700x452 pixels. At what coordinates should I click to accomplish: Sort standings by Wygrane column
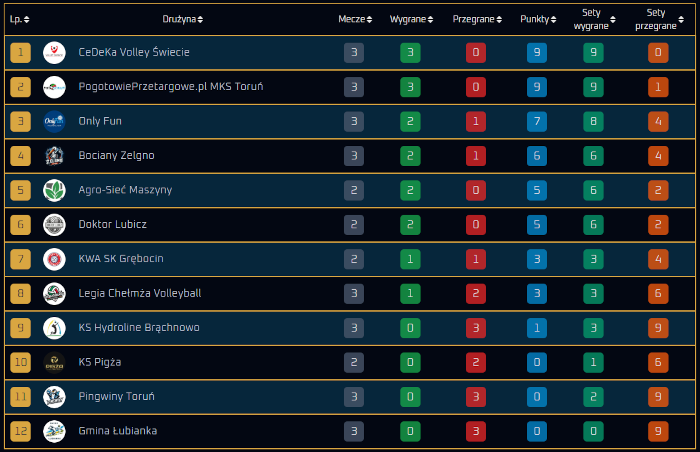point(411,19)
